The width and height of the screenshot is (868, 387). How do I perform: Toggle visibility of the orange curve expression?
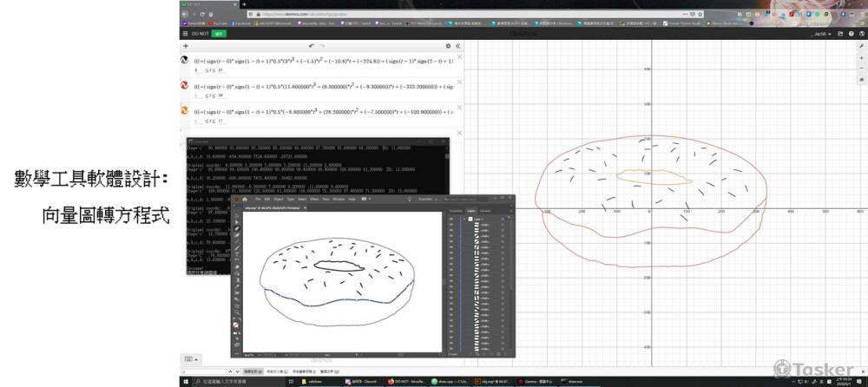point(185,110)
